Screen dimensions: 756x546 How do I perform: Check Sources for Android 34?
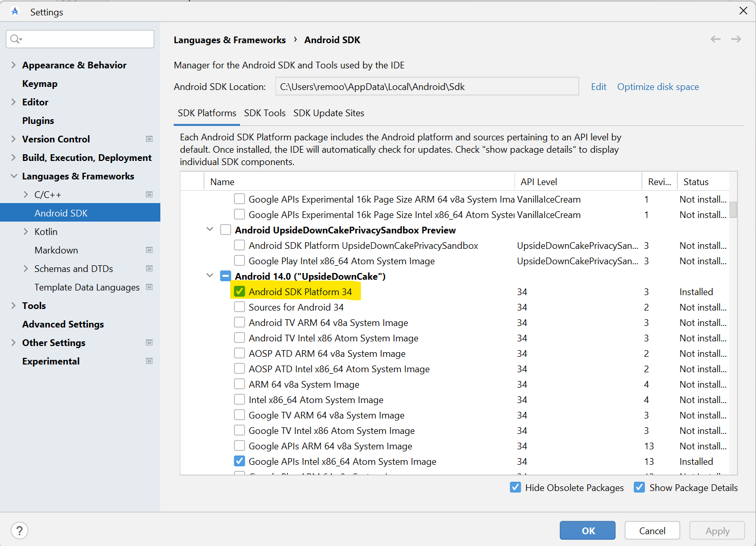[x=239, y=307]
